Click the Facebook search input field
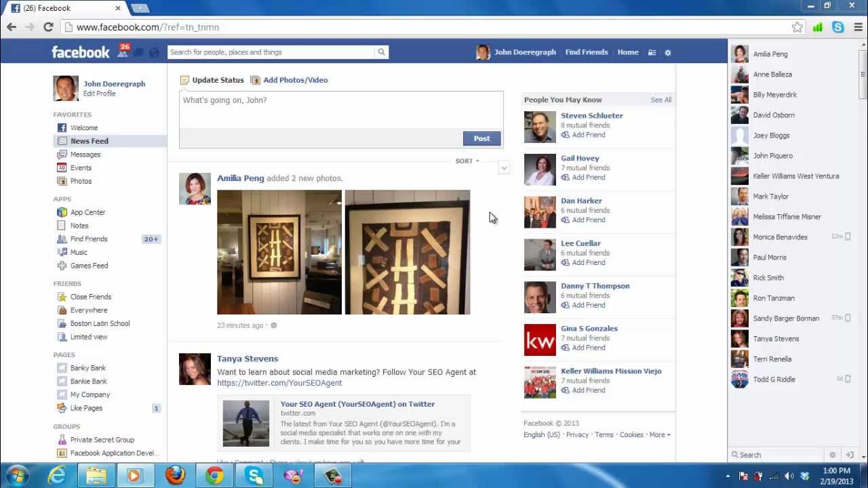The height and width of the screenshot is (488, 868). coord(271,52)
